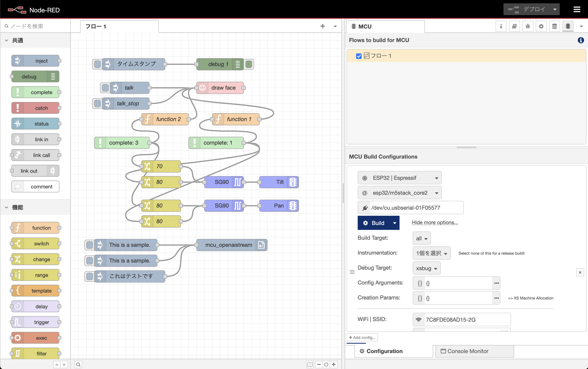Viewport: 588px width, 369px height.
Task: Toggle the navigator map icon
Action: (x=310, y=365)
